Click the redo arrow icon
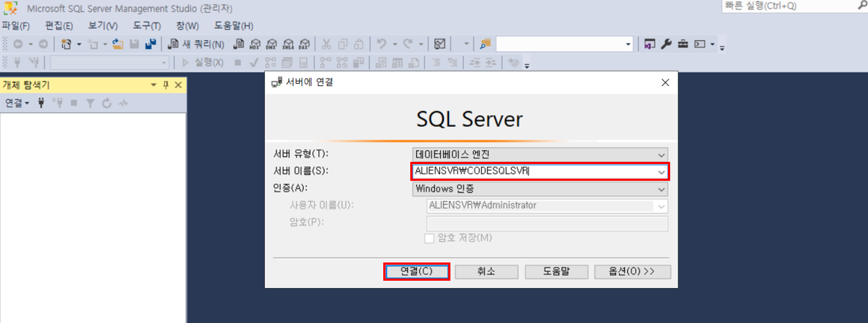The width and height of the screenshot is (868, 323). pos(407,44)
